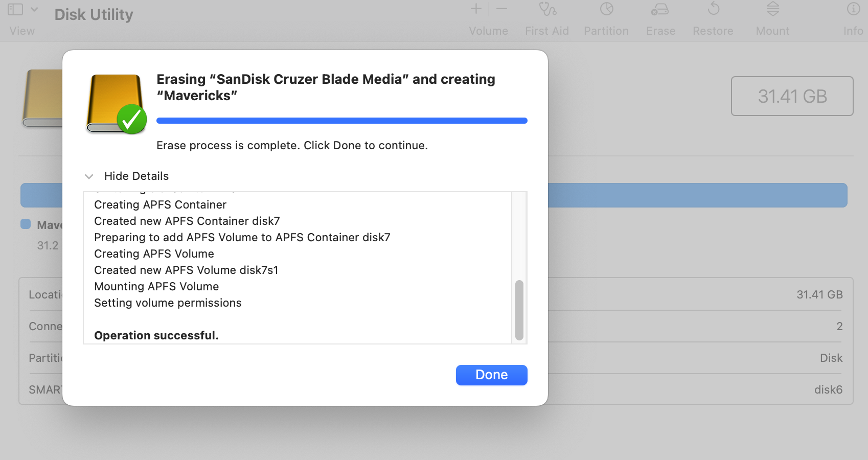
Task: Open the View options dropdown chevron
Action: click(x=34, y=9)
